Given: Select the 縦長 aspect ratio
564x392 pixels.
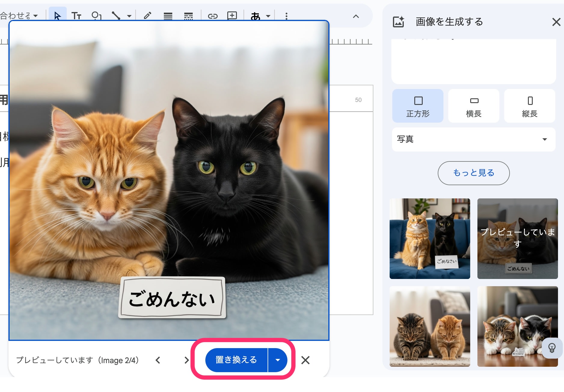Looking at the screenshot, I should point(529,106).
